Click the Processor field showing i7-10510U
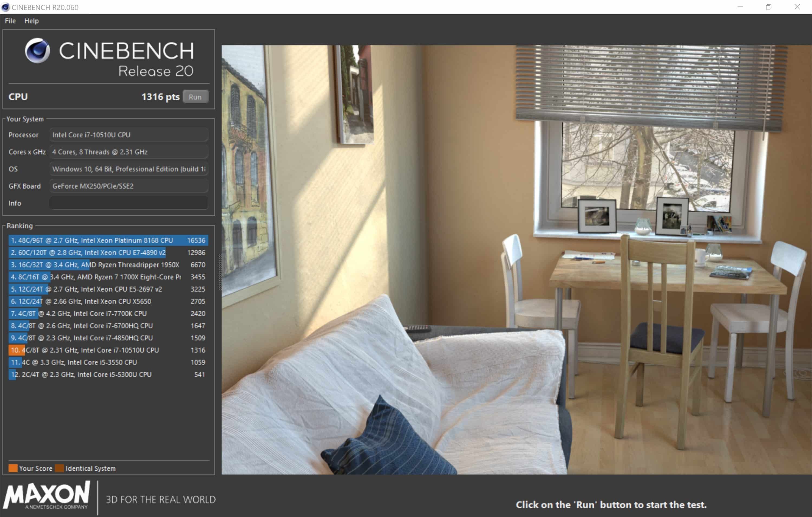 click(x=129, y=135)
